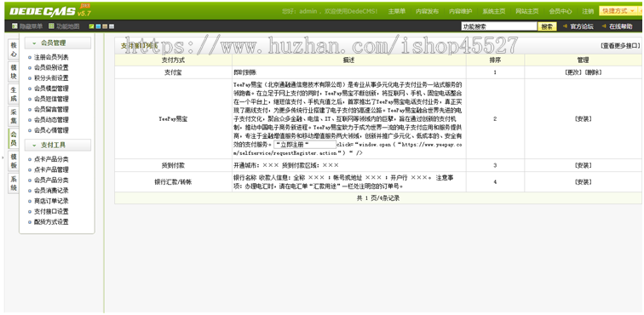Select the 系统 side tab

[14, 183]
